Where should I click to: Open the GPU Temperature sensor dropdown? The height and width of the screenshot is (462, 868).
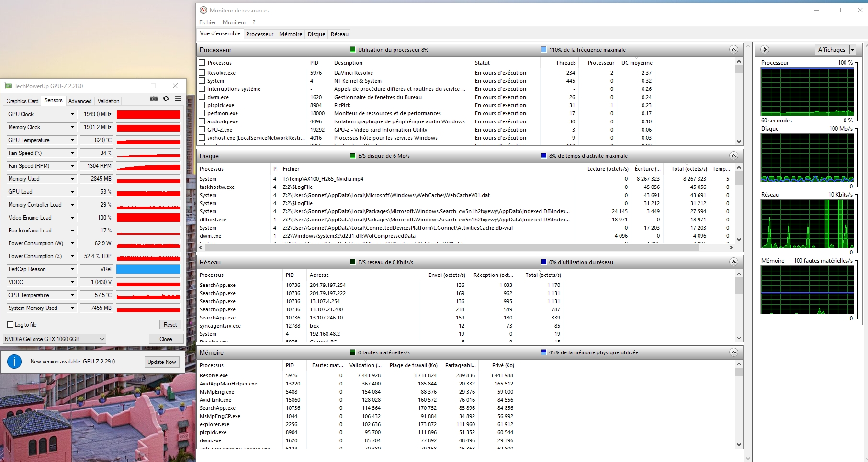73,140
